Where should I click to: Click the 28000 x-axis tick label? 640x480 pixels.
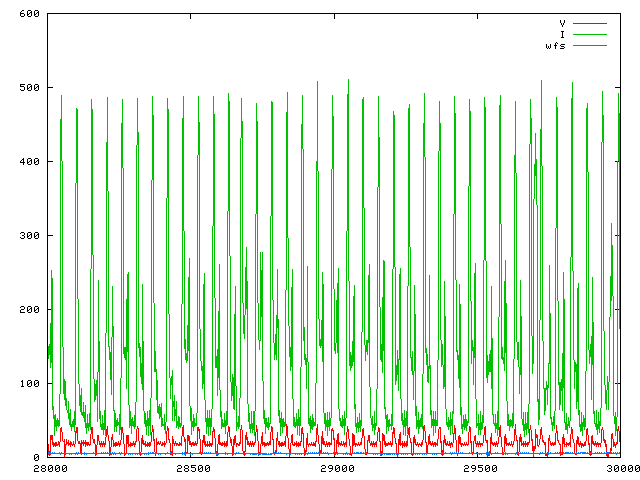[x=48, y=468]
